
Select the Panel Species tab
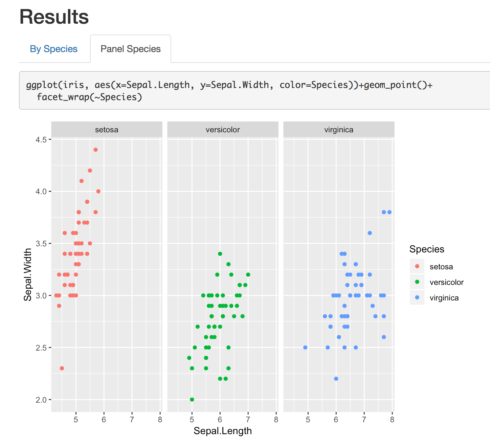[x=131, y=49]
